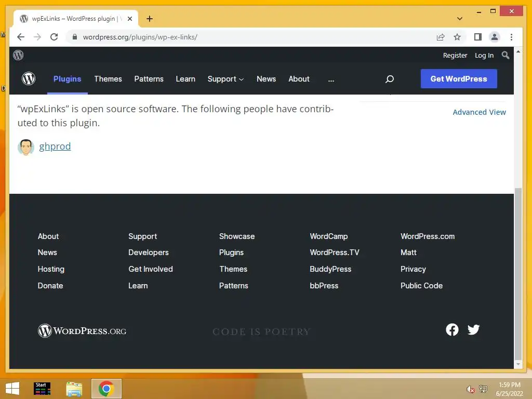Image resolution: width=532 pixels, height=399 pixels.
Task: Open the Facebook footer icon
Action: click(452, 329)
